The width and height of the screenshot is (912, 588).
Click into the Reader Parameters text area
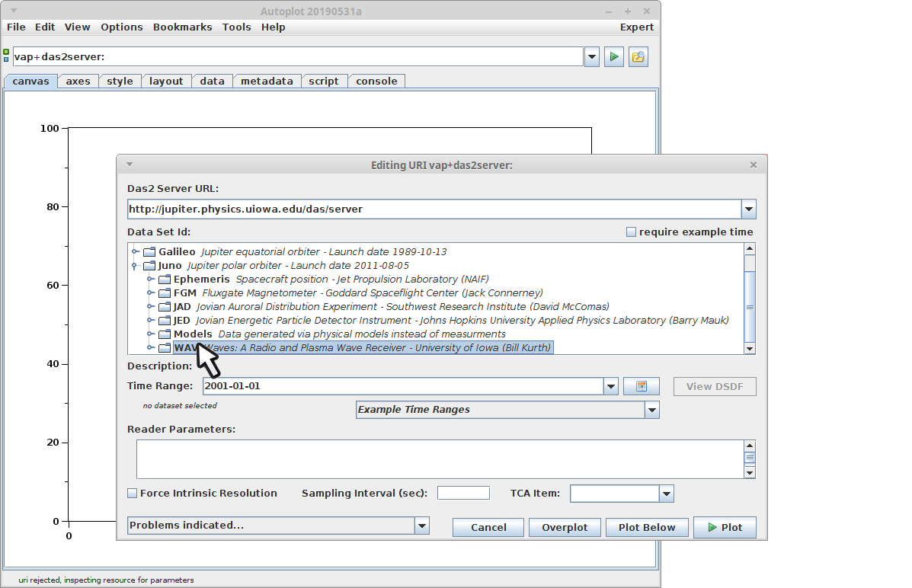pos(440,459)
